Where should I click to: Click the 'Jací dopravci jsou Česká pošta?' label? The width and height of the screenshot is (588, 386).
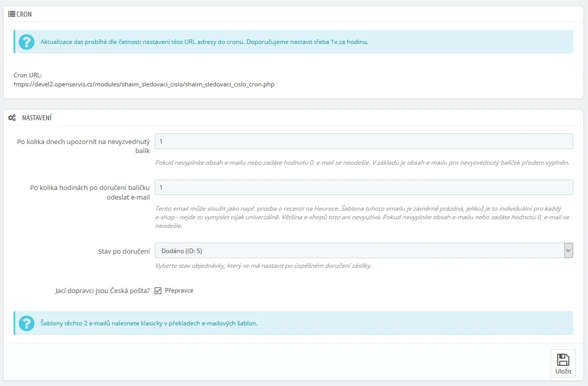(x=102, y=291)
